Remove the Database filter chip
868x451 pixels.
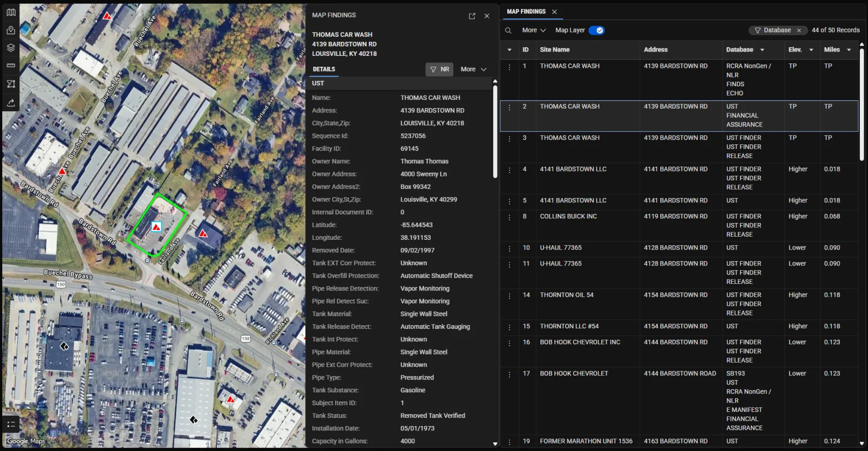pyautogui.click(x=799, y=30)
